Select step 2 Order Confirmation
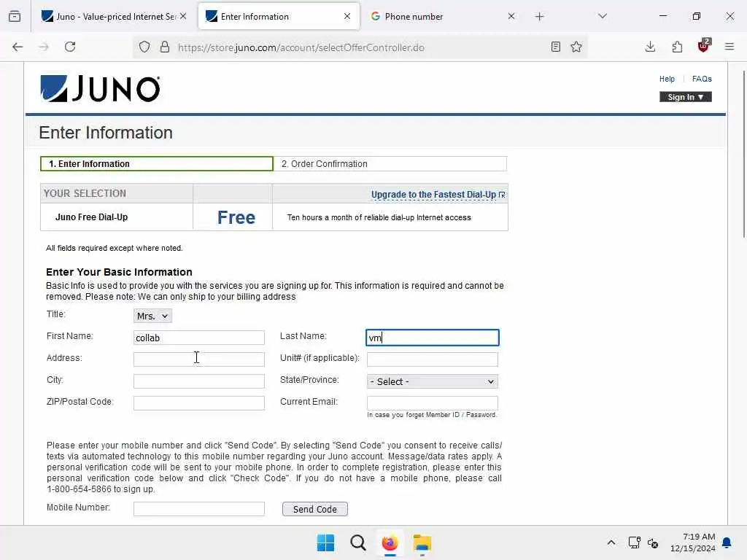The image size is (747, 560). click(x=390, y=164)
